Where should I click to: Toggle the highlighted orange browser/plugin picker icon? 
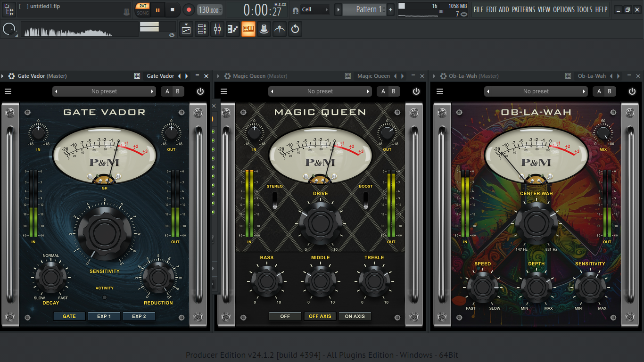coord(248,29)
